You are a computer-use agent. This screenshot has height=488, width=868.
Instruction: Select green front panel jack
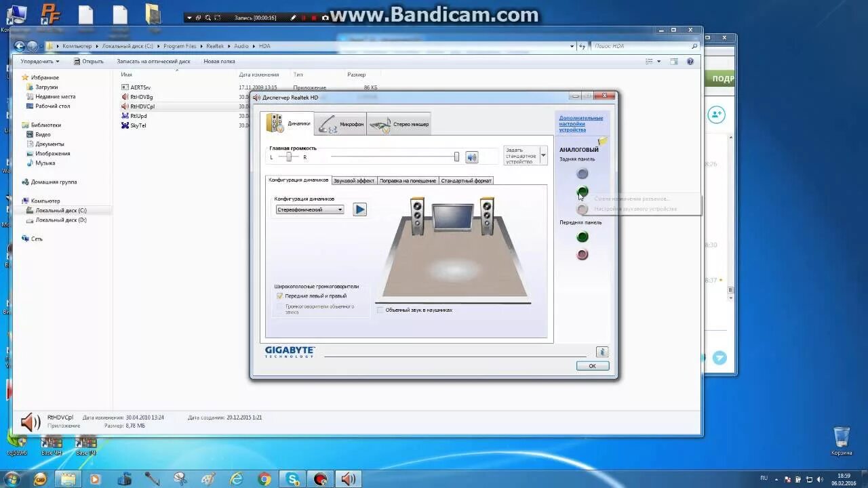[582, 237]
